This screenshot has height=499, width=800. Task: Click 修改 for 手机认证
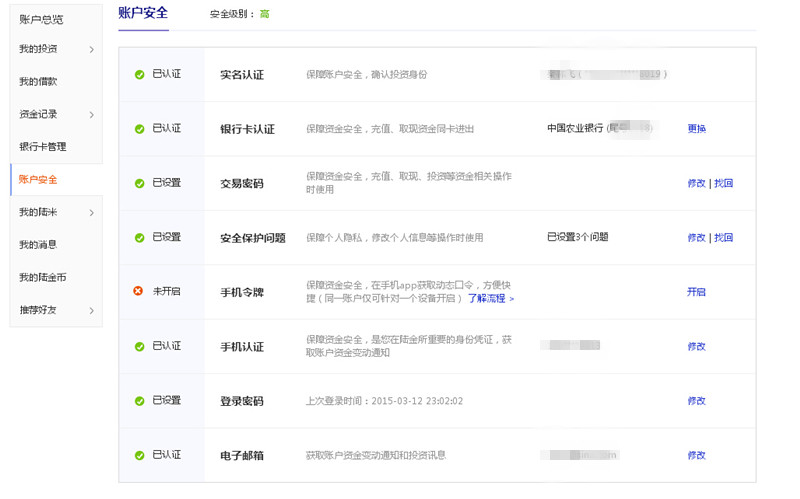pos(696,346)
